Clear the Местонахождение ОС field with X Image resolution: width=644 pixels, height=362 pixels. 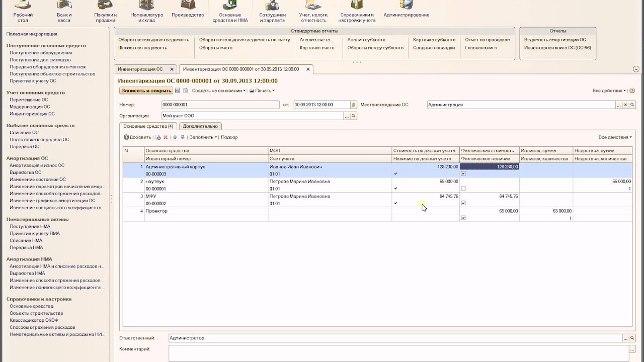(626, 105)
